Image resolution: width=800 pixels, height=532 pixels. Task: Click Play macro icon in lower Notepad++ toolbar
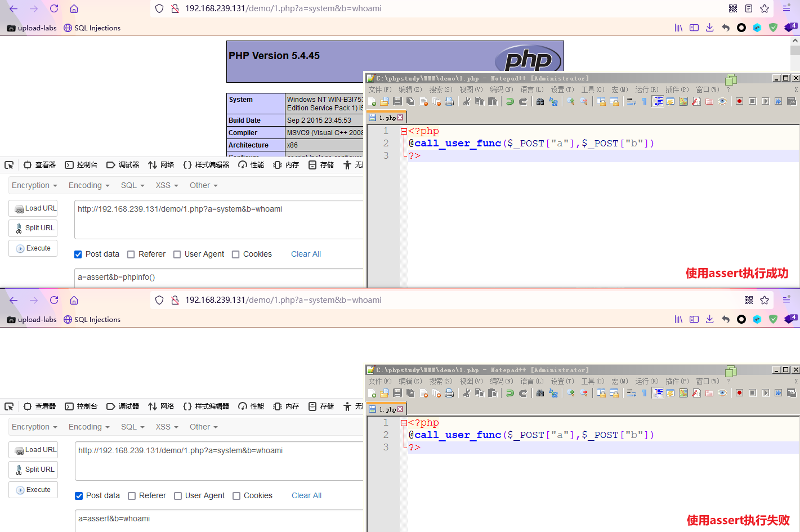click(765, 393)
